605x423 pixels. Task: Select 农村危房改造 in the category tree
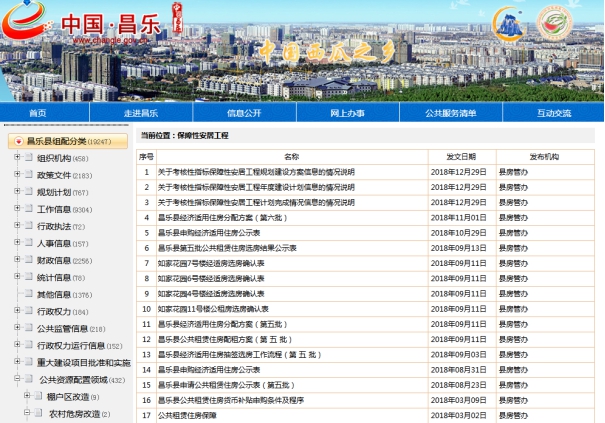click(74, 413)
